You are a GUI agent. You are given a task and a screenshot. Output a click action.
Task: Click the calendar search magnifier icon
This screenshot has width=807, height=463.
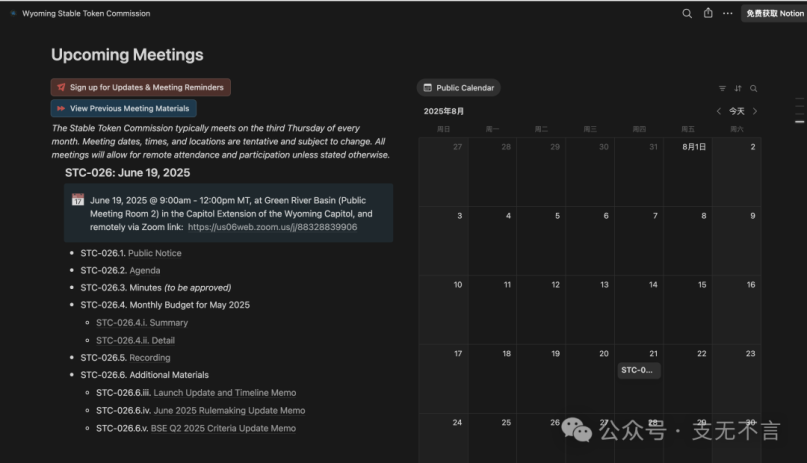coord(754,88)
